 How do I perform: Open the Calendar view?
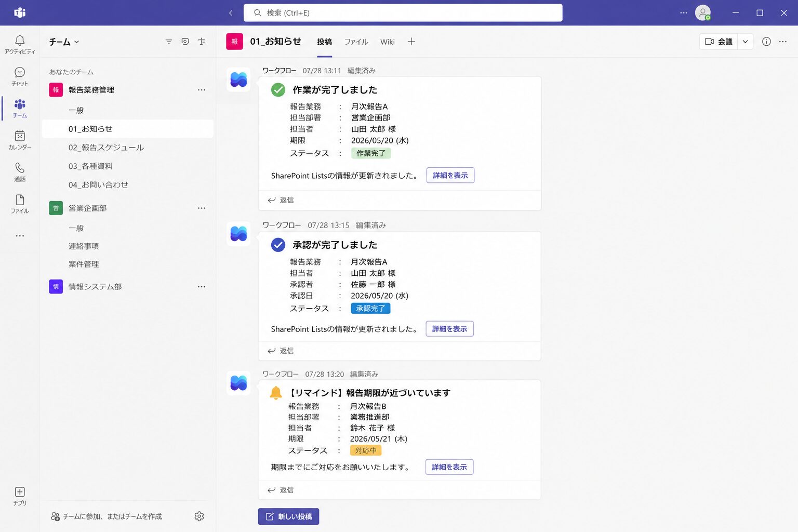pyautogui.click(x=20, y=140)
